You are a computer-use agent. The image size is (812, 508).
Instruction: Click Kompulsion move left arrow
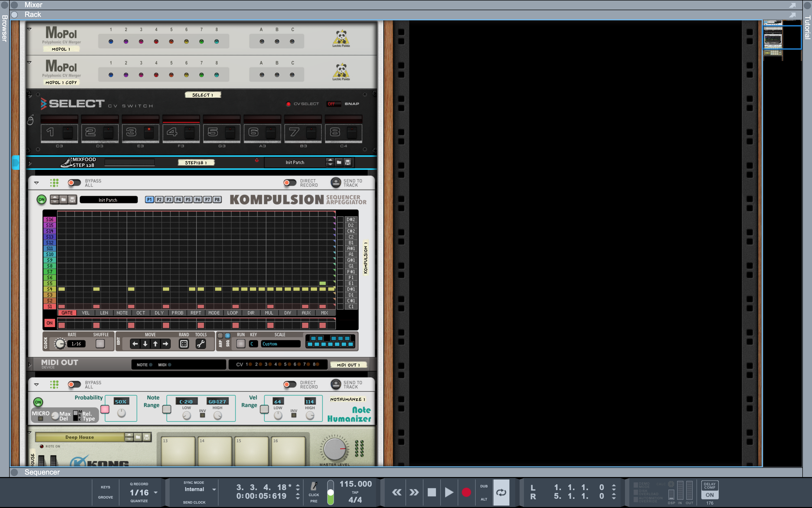pyautogui.click(x=135, y=344)
